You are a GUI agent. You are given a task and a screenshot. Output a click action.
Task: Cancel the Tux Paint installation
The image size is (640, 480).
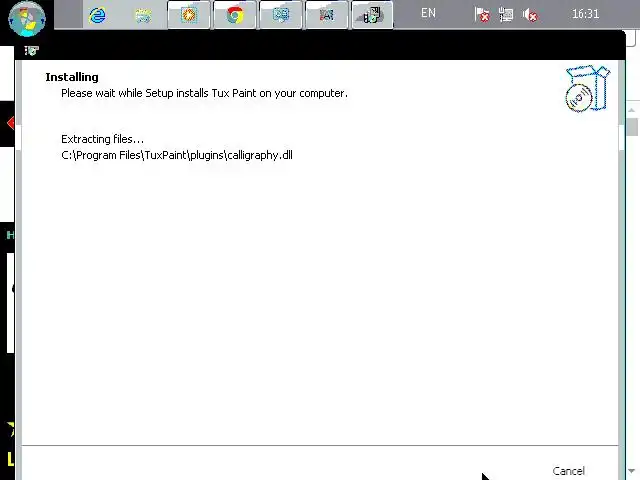coord(569,471)
